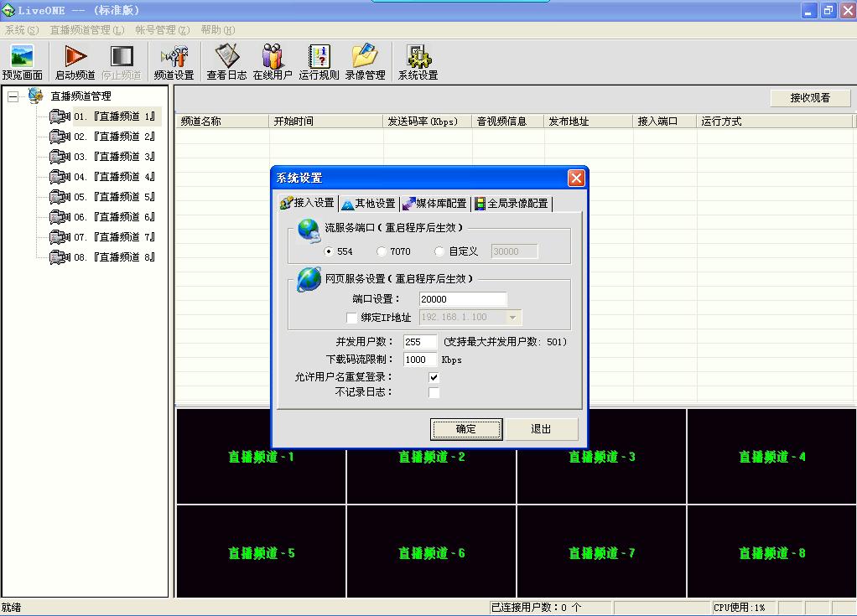
Task: Open the bound IP address dropdown
Action: [x=513, y=318]
